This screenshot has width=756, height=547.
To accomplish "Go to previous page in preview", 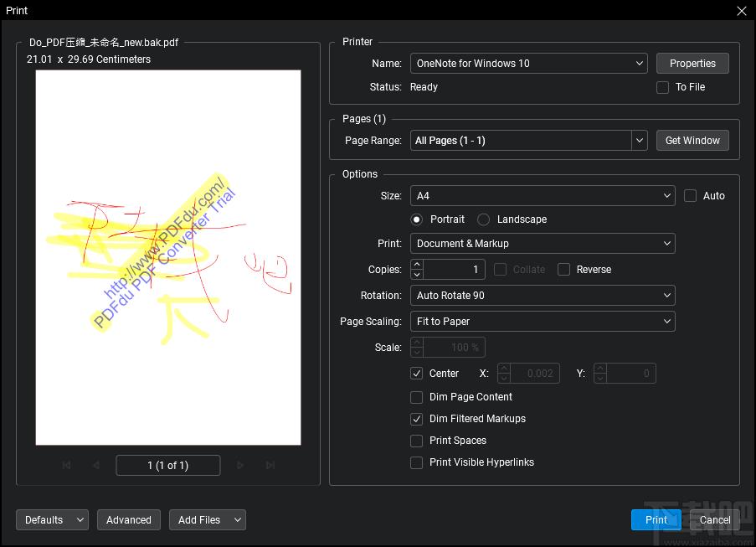I will click(96, 465).
